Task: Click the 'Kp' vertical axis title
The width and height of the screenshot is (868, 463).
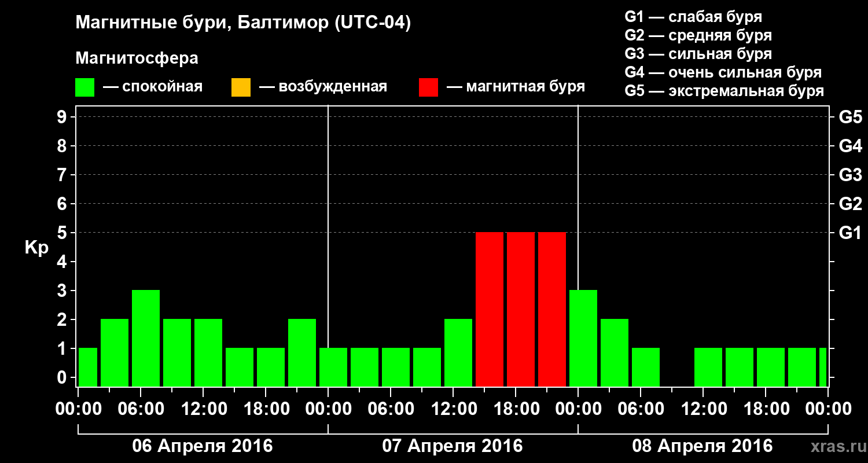Action: [x=36, y=248]
